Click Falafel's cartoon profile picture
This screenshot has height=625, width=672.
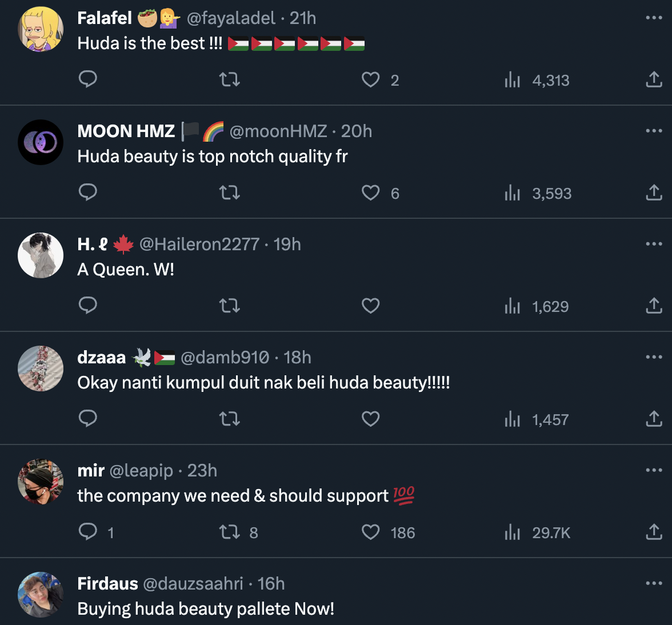[x=41, y=29]
